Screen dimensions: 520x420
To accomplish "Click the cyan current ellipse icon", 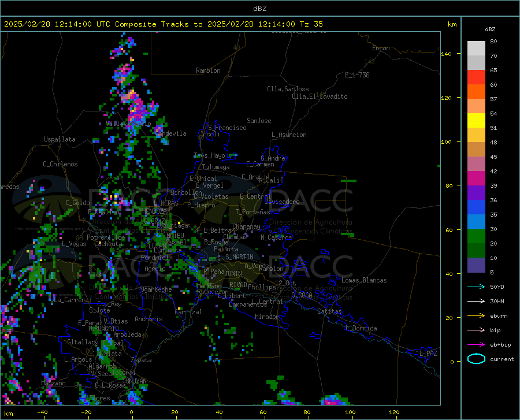I will coord(476,359).
